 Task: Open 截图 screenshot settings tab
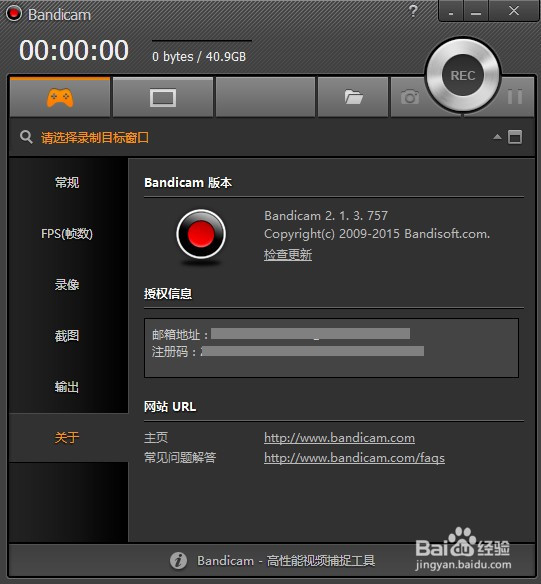click(x=67, y=336)
